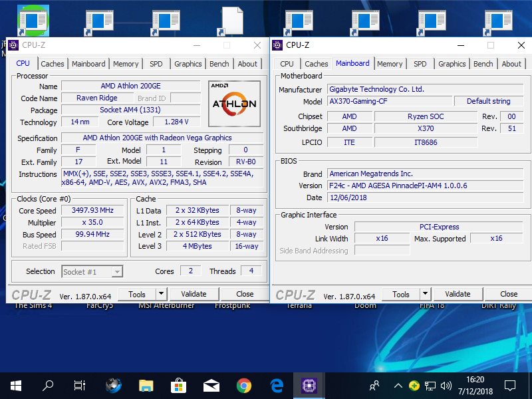Open About tab in left CPU-Z window

(x=247, y=64)
